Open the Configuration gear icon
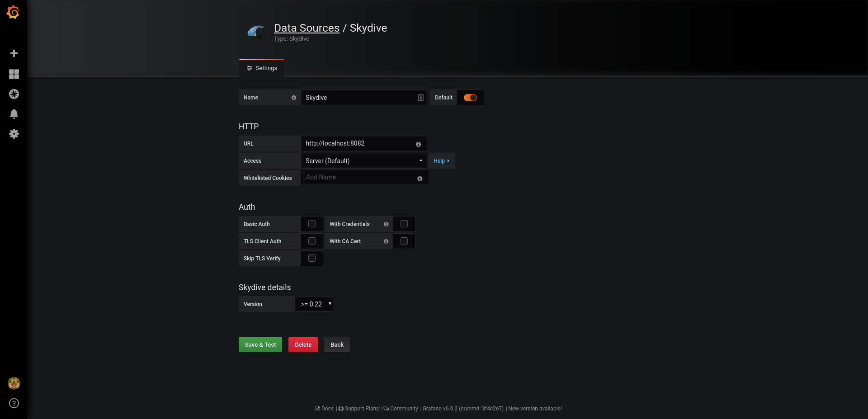Viewport: 868px width, 419px height. (x=14, y=134)
